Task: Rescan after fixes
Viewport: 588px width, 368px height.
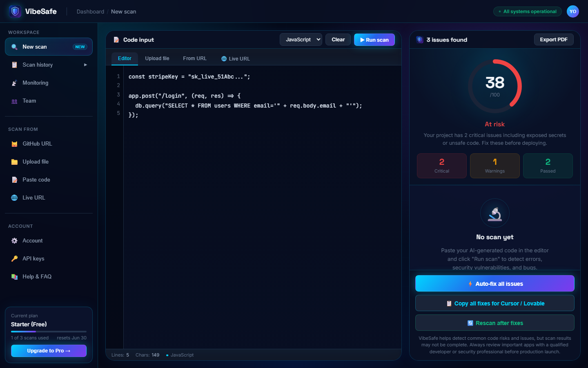Action: 495,323
